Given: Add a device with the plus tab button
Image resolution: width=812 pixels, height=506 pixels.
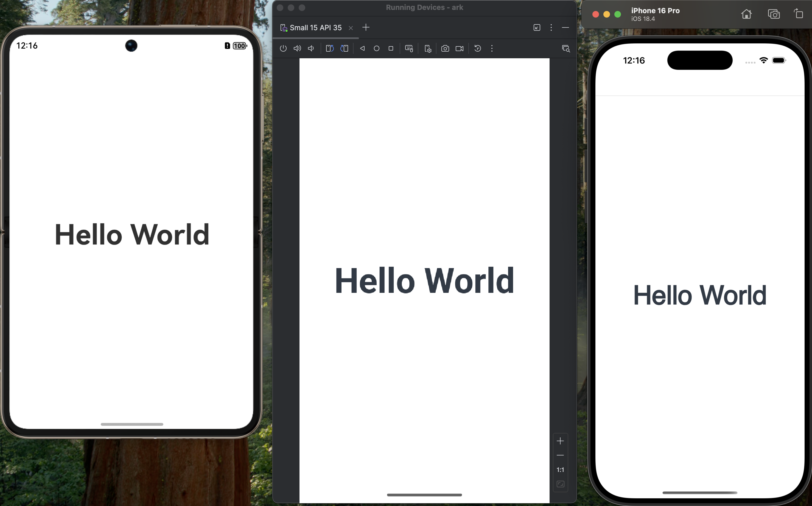Looking at the screenshot, I should pyautogui.click(x=366, y=27).
